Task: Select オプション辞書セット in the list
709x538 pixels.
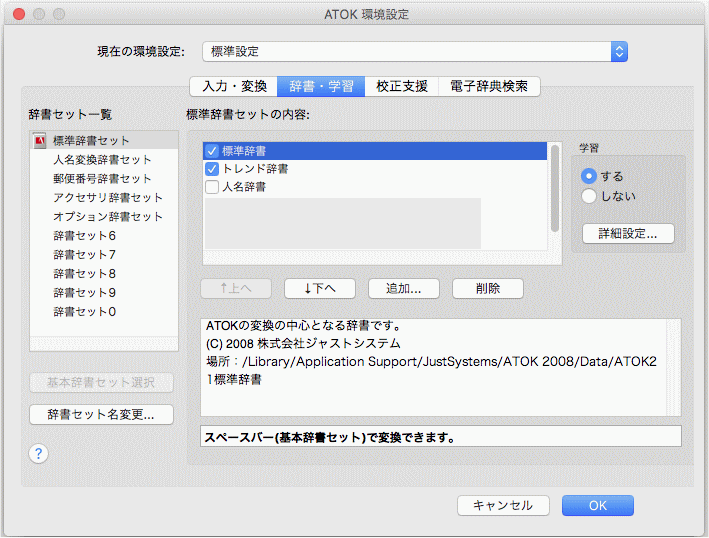Action: click(104, 217)
